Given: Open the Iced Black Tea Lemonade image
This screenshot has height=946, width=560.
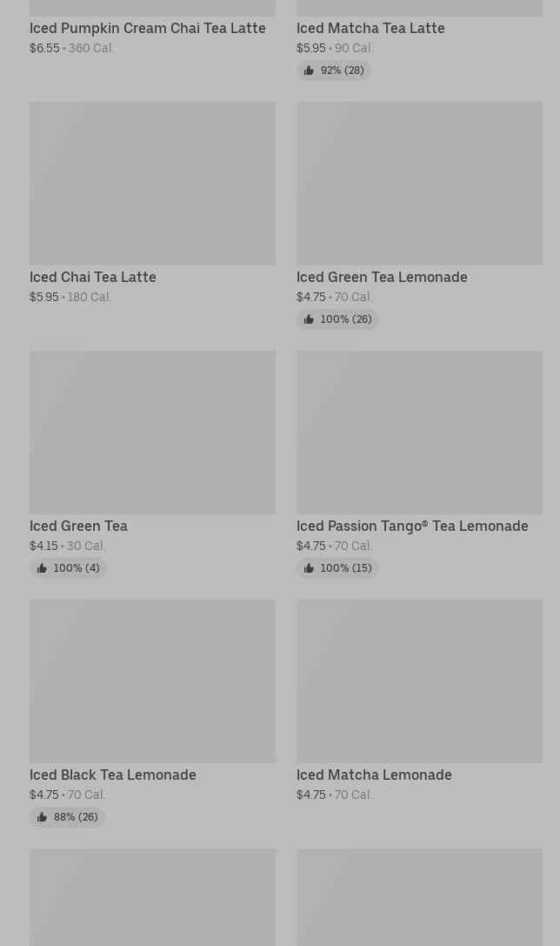Looking at the screenshot, I should (153, 681).
